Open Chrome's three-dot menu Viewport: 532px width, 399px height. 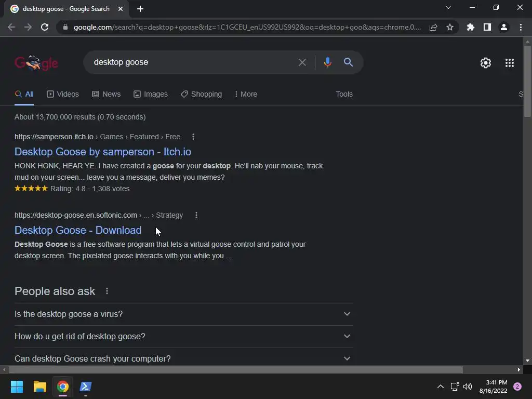click(521, 27)
